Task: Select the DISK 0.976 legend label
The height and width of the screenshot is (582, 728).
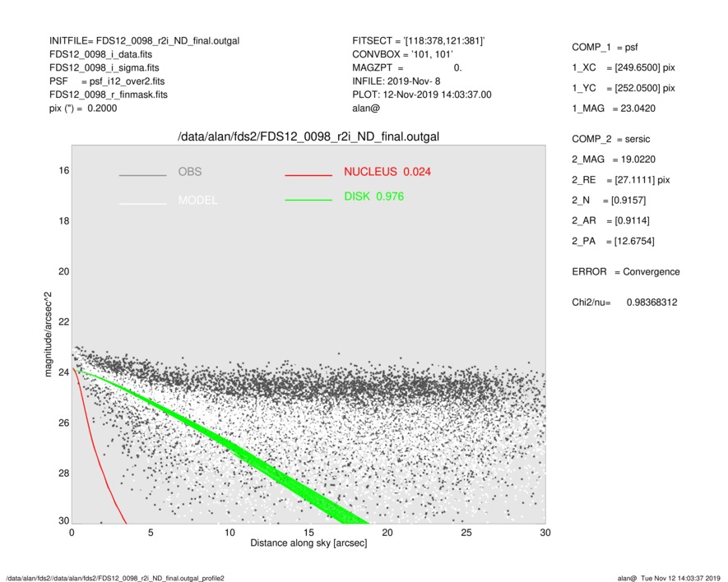Action: [x=373, y=196]
